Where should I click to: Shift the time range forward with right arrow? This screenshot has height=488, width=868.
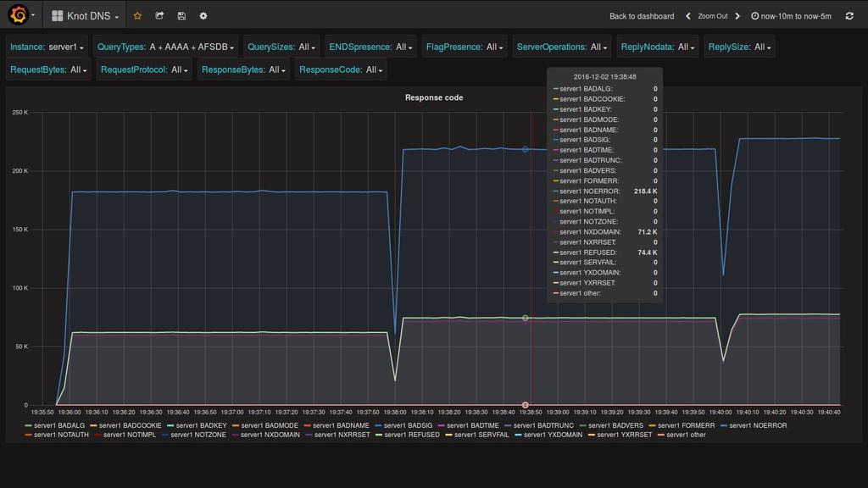(737, 16)
